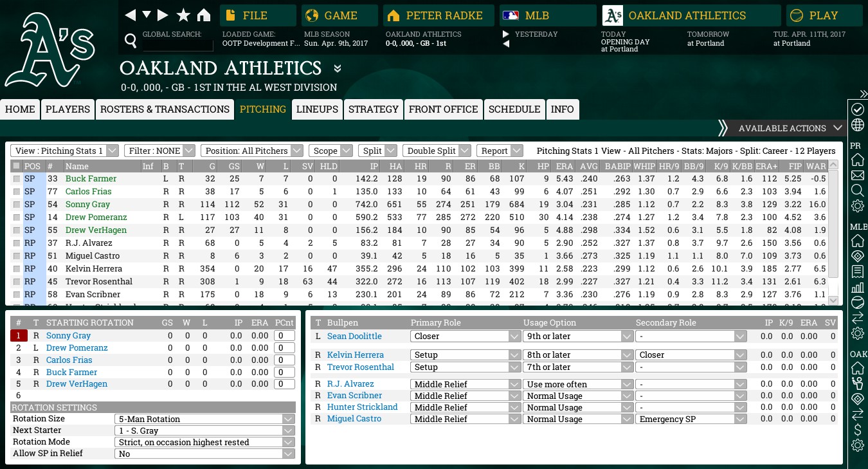Open the Report dropdown
The image size is (868, 469).
[x=500, y=151]
